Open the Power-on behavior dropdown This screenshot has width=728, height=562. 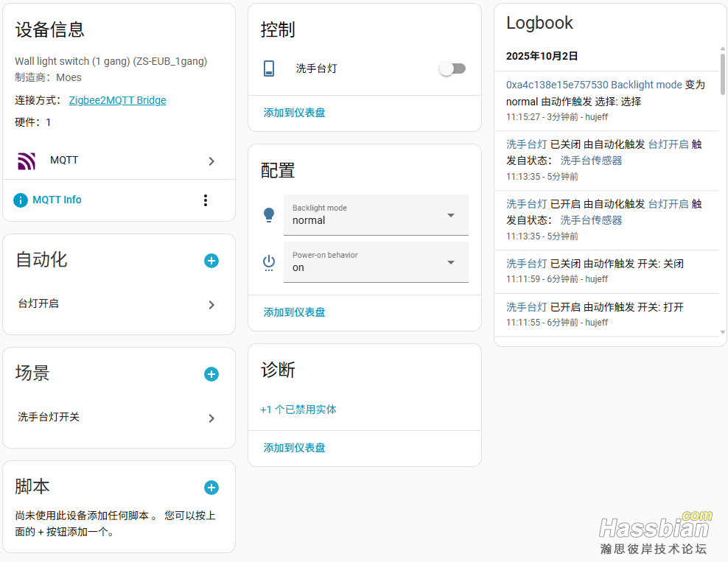376,262
